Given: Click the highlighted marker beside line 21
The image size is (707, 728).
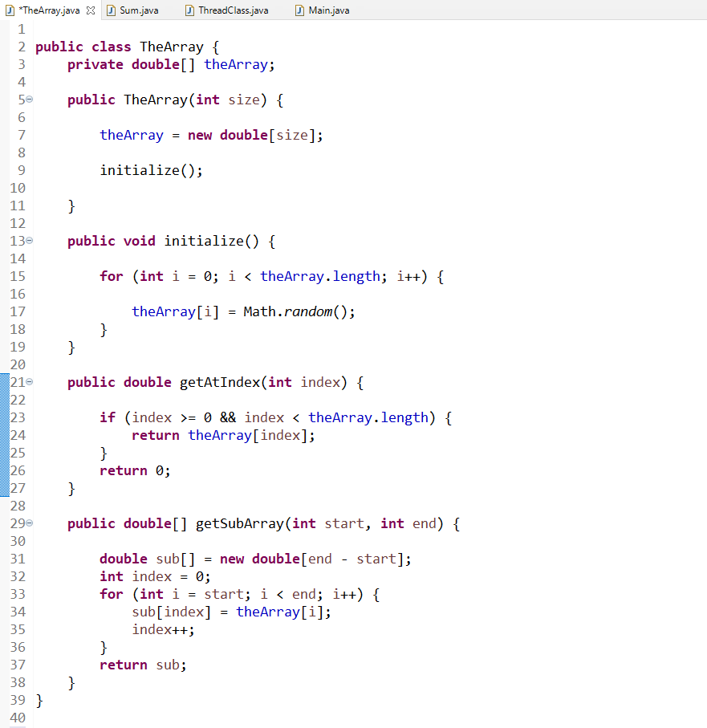Looking at the screenshot, I should tap(4, 381).
